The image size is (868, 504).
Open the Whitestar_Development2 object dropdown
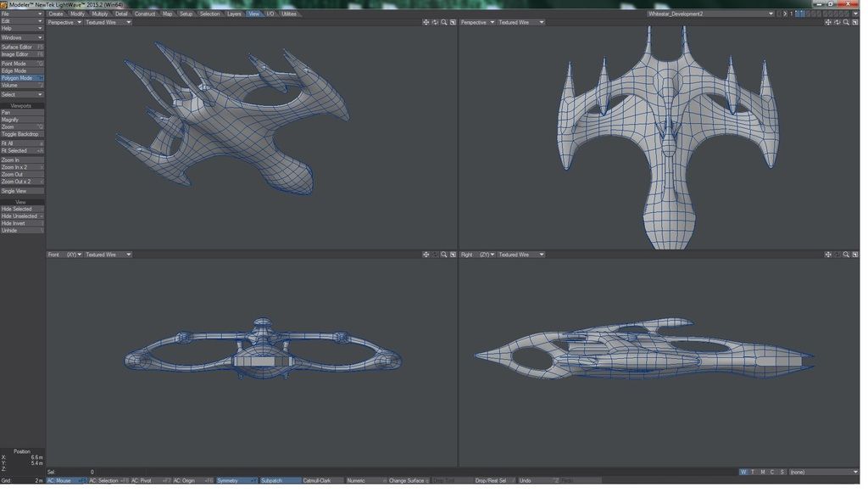[710, 14]
